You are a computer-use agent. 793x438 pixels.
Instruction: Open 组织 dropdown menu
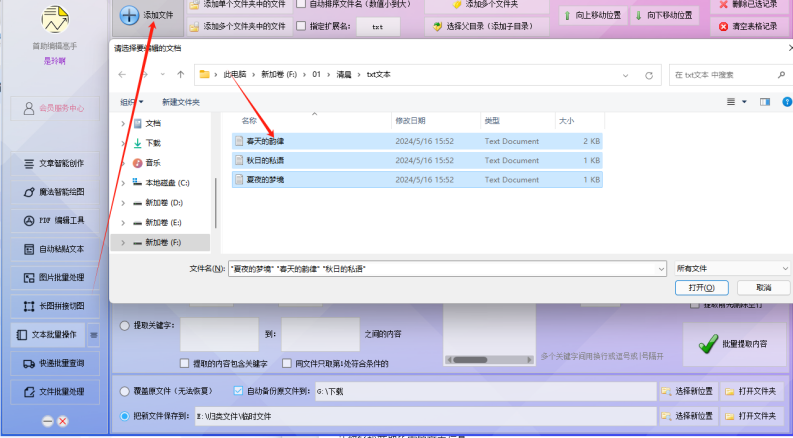click(131, 102)
